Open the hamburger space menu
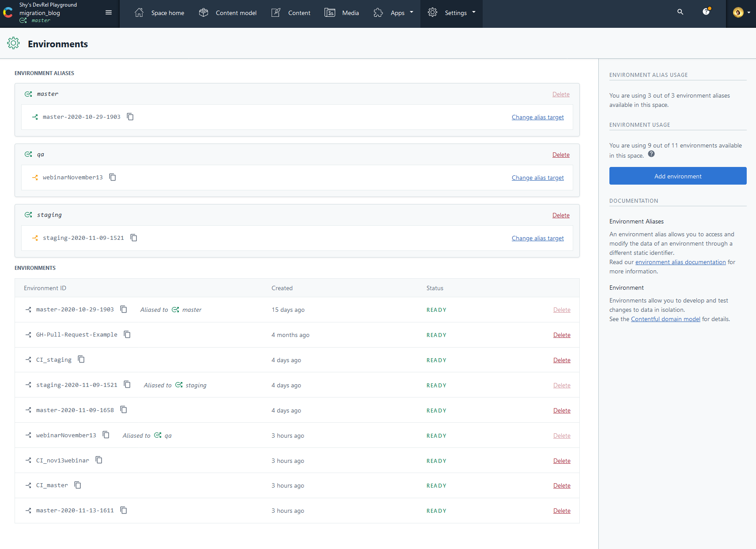 [x=109, y=12]
